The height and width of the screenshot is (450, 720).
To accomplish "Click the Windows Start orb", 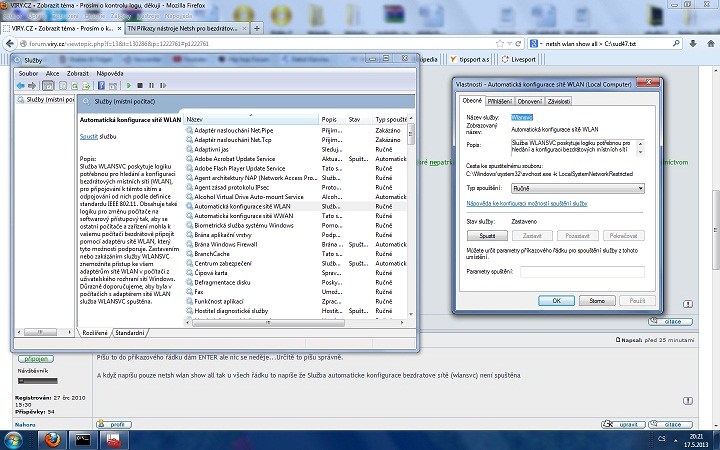I will [15, 438].
